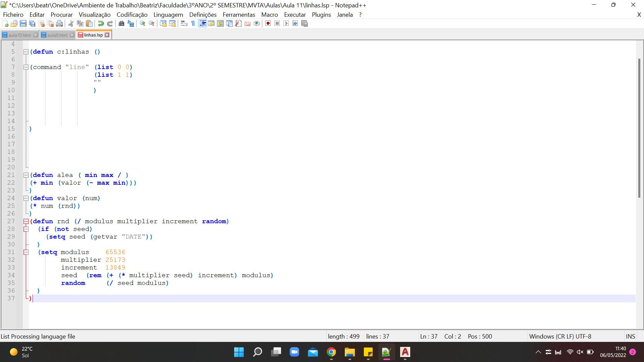
Task: Stop macro recording
Action: point(277,23)
